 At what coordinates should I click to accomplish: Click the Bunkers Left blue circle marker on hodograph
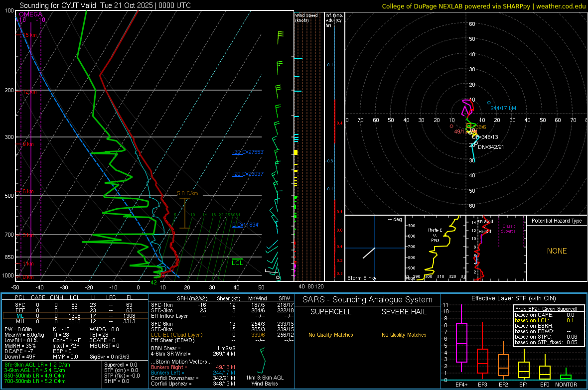point(489,103)
